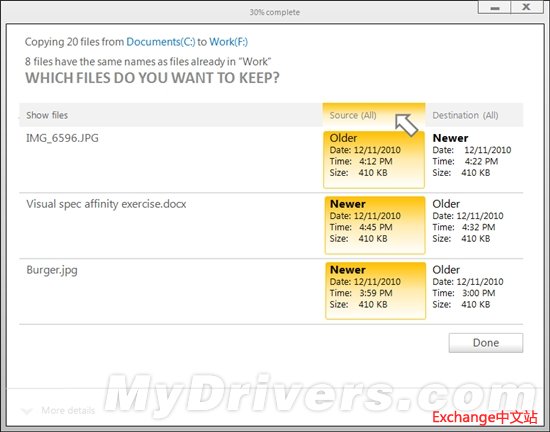The height and width of the screenshot is (432, 550).
Task: Select all Source (All) files header
Action: (374, 115)
